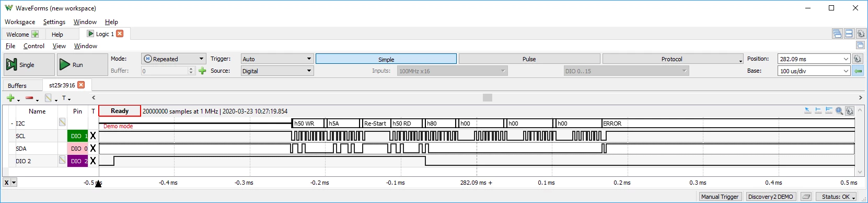Switch to the Buffers tab
The width and height of the screenshot is (868, 203).
point(17,85)
